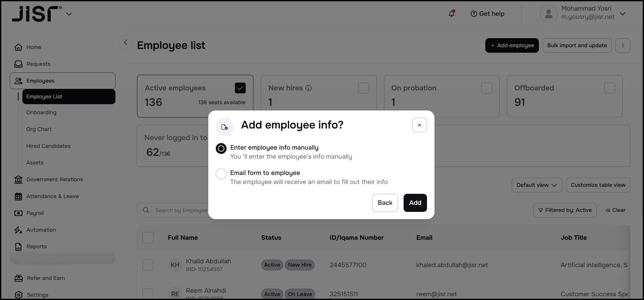Viewport: 644px width, 300px height.
Task: Open the user account dropdown chevron
Action: coord(622,14)
